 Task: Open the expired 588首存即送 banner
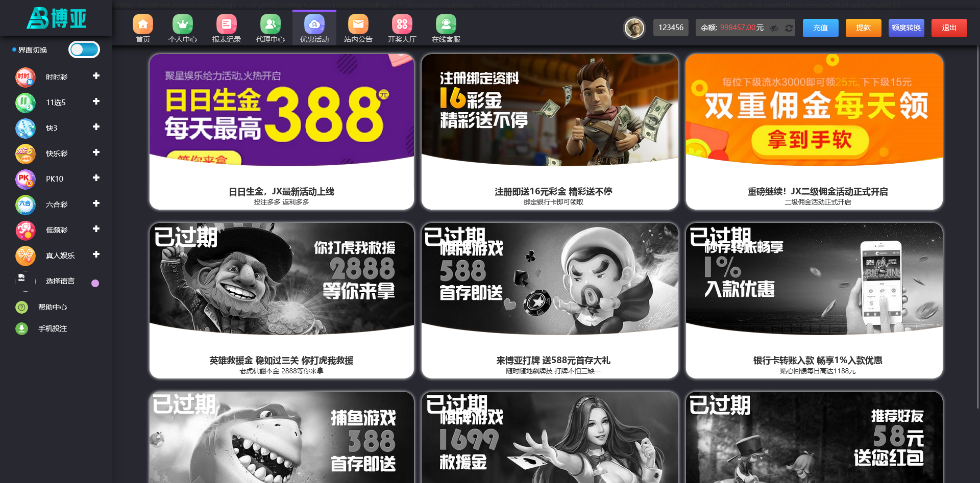(x=550, y=278)
